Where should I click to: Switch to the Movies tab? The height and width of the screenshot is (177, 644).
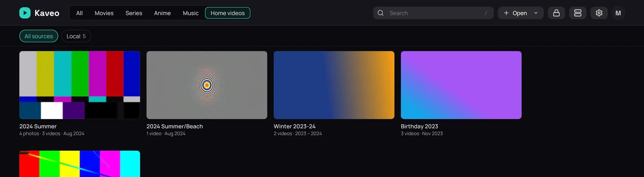(104, 13)
